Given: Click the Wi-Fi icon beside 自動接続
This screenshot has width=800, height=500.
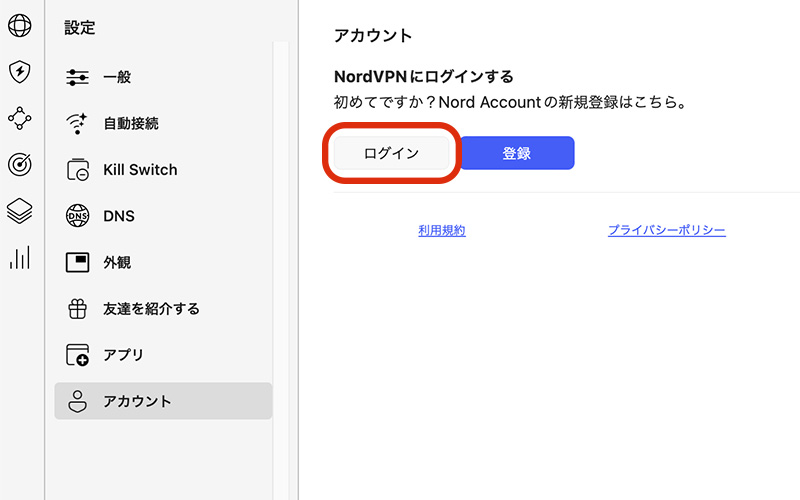Looking at the screenshot, I should pyautogui.click(x=78, y=123).
